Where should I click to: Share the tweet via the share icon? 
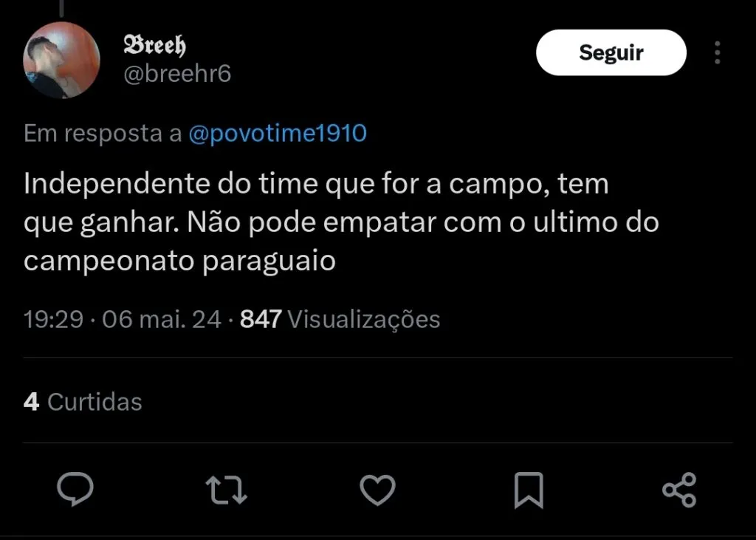pyautogui.click(x=679, y=491)
